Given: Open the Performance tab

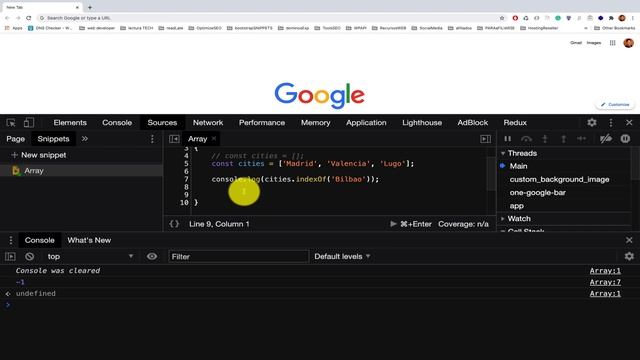Looking at the screenshot, I should [262, 122].
